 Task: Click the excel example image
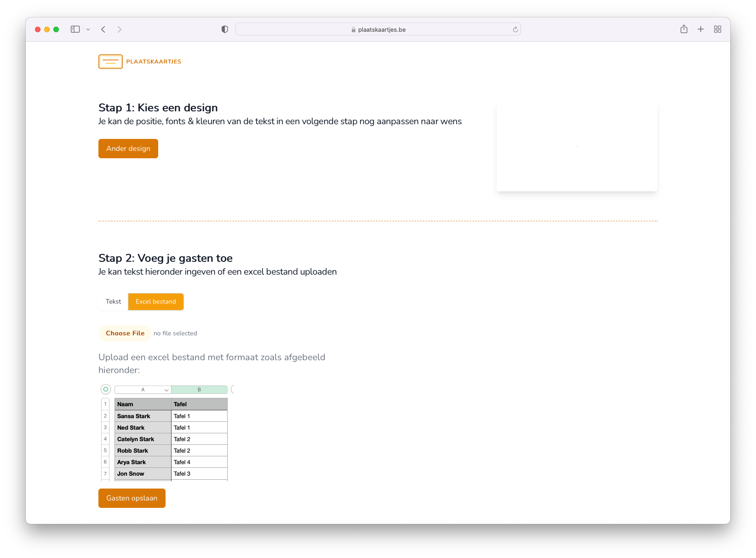click(167, 433)
